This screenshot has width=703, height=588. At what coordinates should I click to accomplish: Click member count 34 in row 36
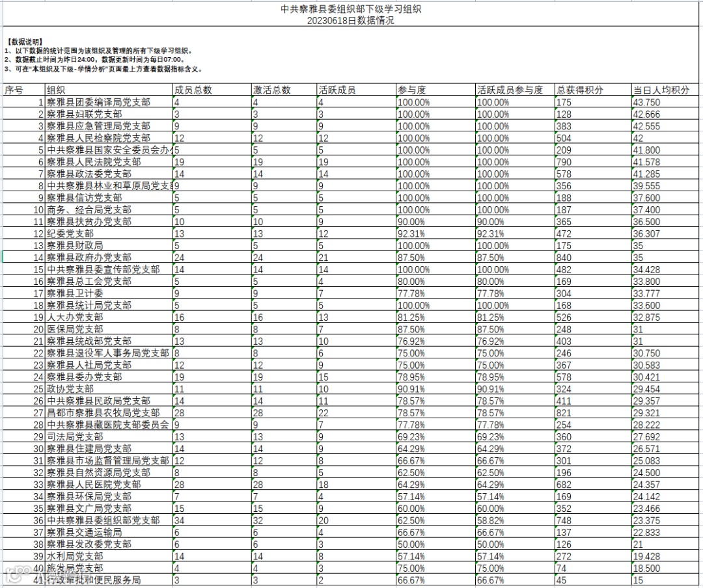tap(212, 520)
